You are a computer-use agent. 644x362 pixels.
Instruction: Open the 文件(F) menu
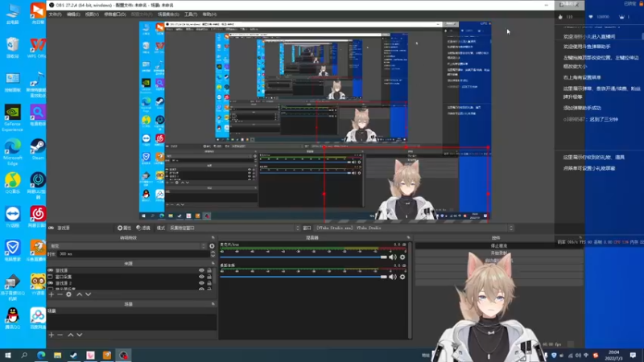point(55,14)
